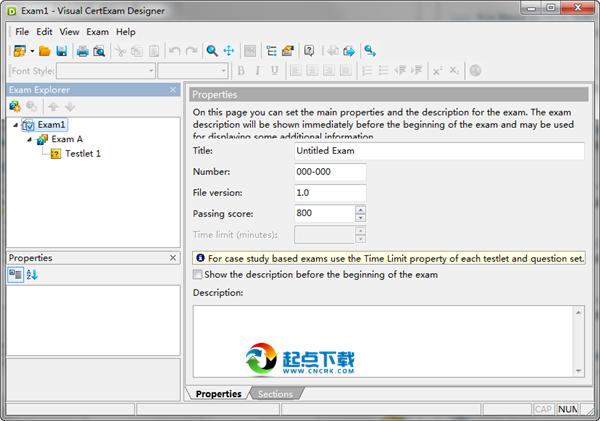Click the move down arrow in Exam Explorer
Image resolution: width=600 pixels, height=421 pixels.
(x=70, y=106)
